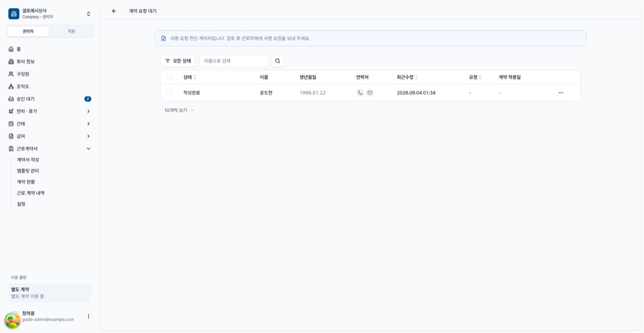This screenshot has width=644, height=333.
Task: Click the name 윤도현 in the table
Action: [x=266, y=93]
